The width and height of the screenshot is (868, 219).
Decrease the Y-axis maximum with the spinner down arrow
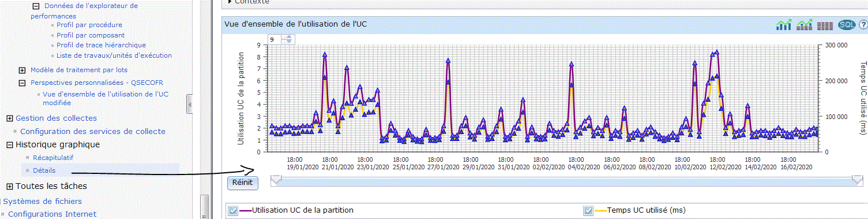288,42
